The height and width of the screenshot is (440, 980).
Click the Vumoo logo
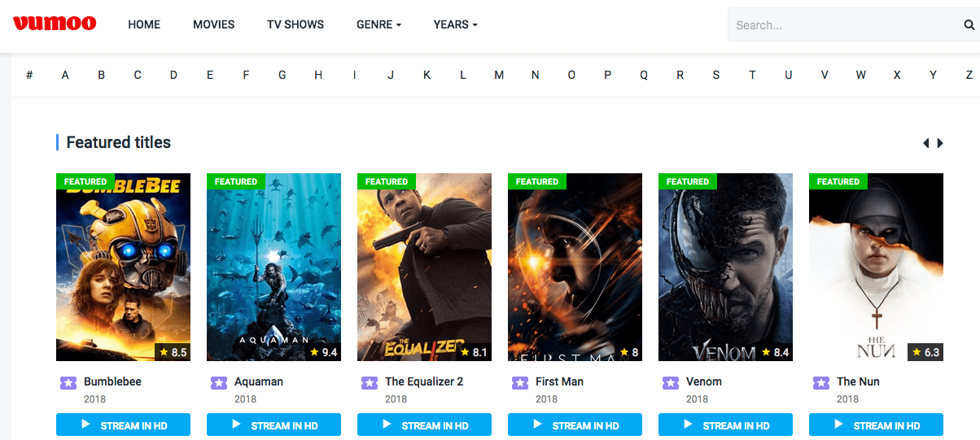55,24
